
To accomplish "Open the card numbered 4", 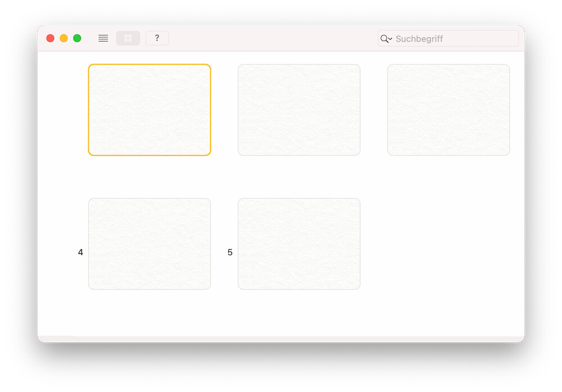I will point(149,244).
